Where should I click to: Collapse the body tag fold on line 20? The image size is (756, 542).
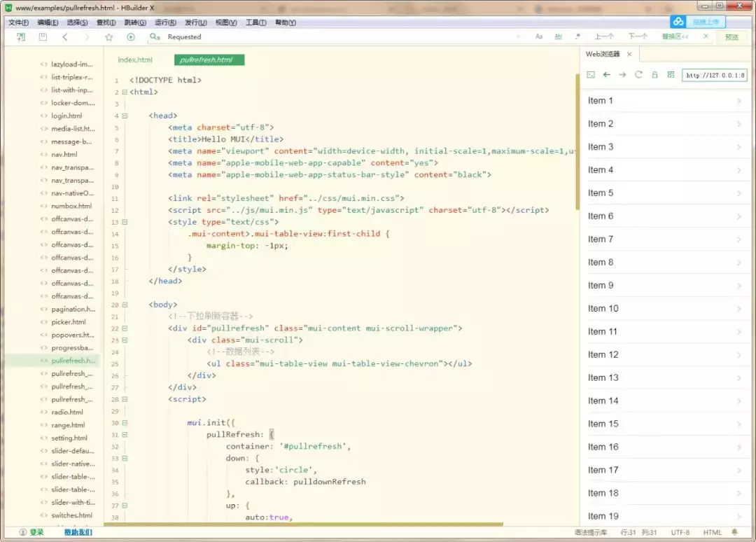[125, 305]
